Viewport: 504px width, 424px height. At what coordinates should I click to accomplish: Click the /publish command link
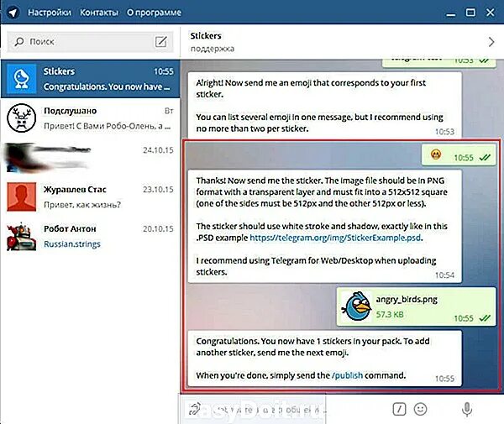[x=347, y=375]
